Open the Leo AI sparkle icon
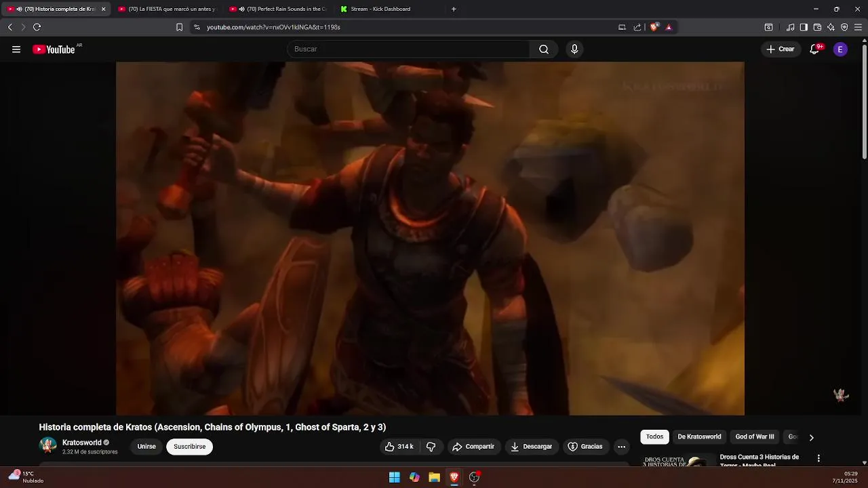The image size is (868, 488). coord(831,27)
